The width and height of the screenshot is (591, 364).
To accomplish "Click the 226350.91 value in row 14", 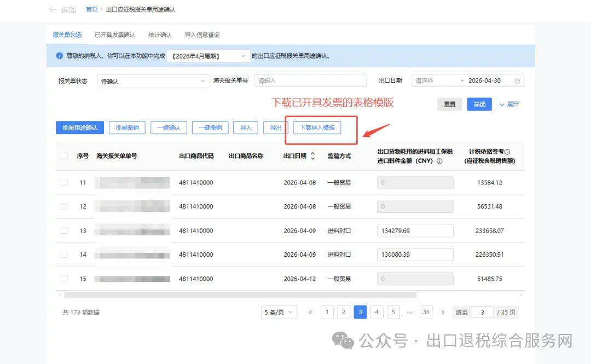I will pyautogui.click(x=490, y=255).
